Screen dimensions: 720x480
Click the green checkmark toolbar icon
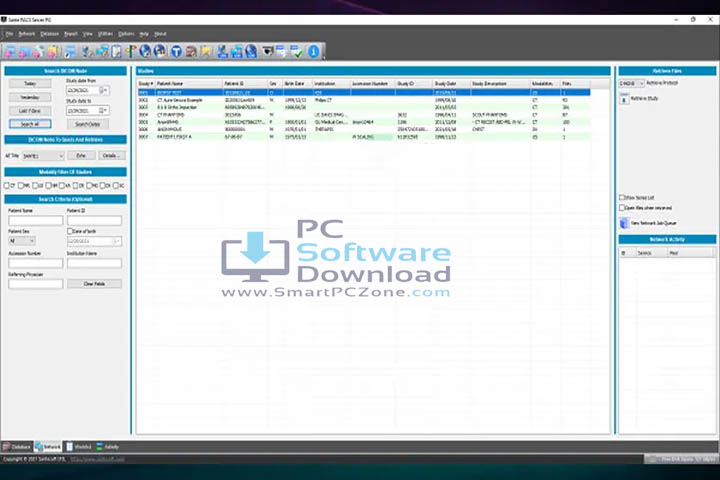[297, 51]
